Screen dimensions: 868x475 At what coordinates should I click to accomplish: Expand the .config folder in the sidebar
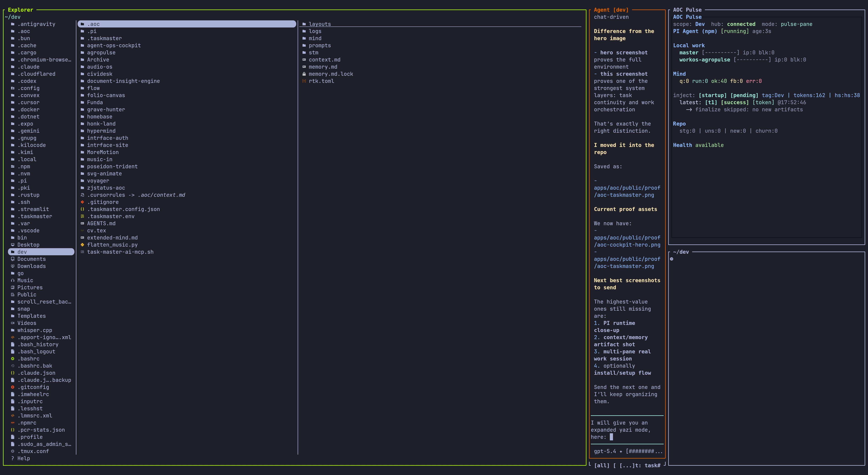tap(29, 88)
